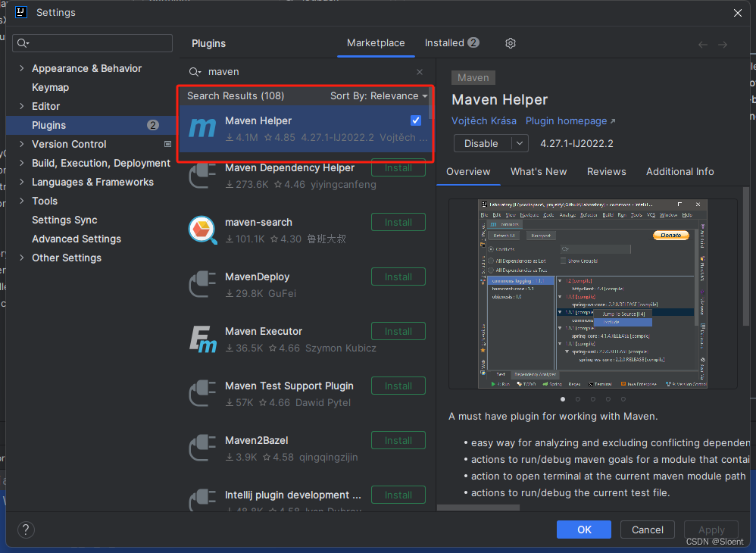
Task: Open the Disable button dropdown arrow
Action: [x=519, y=144]
